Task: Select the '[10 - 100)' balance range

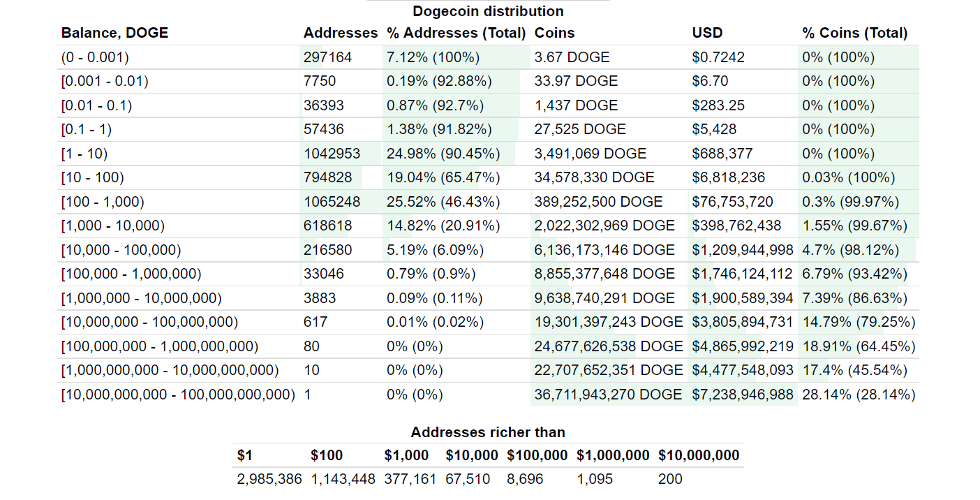Action: pyautogui.click(x=93, y=177)
